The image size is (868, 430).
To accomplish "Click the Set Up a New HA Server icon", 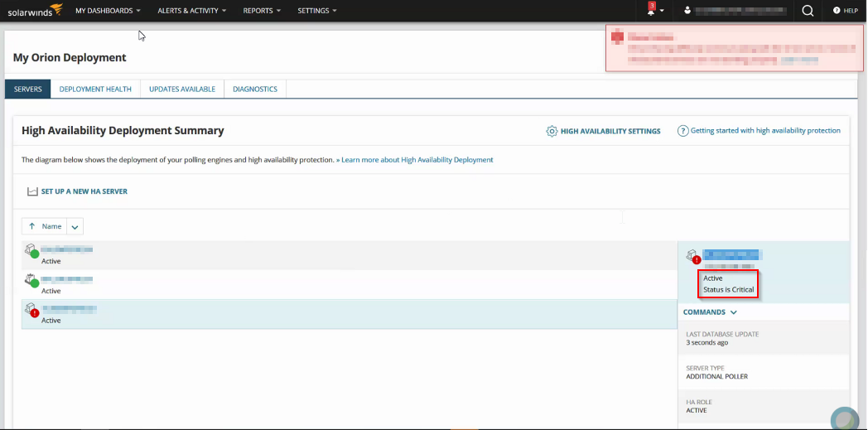I will click(x=32, y=191).
